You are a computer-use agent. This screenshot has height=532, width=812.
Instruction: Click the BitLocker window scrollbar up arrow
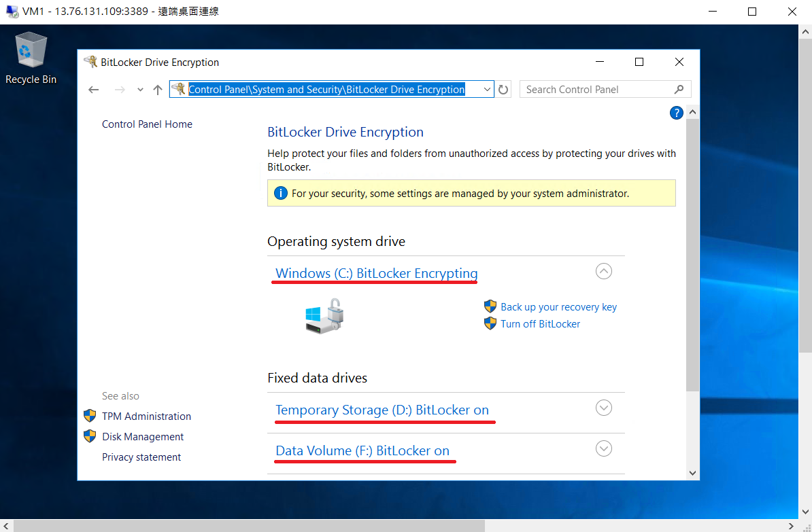pos(692,112)
